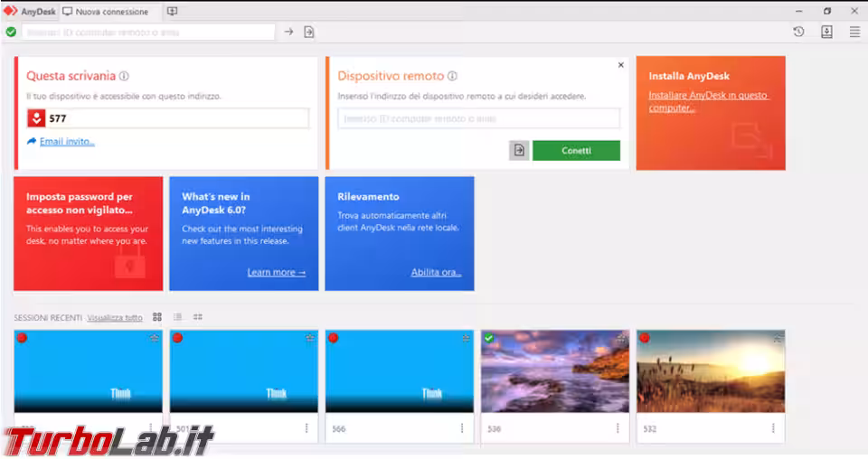The image size is (868, 459).
Task: Click the AnyDesk logo tab
Action: (30, 11)
